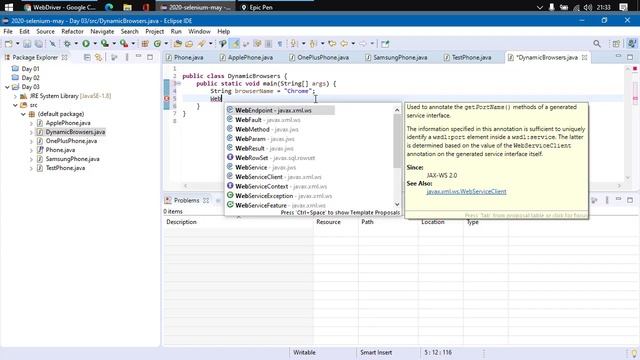
Task: Switch to the Phone.java editor tab
Action: (x=184, y=58)
